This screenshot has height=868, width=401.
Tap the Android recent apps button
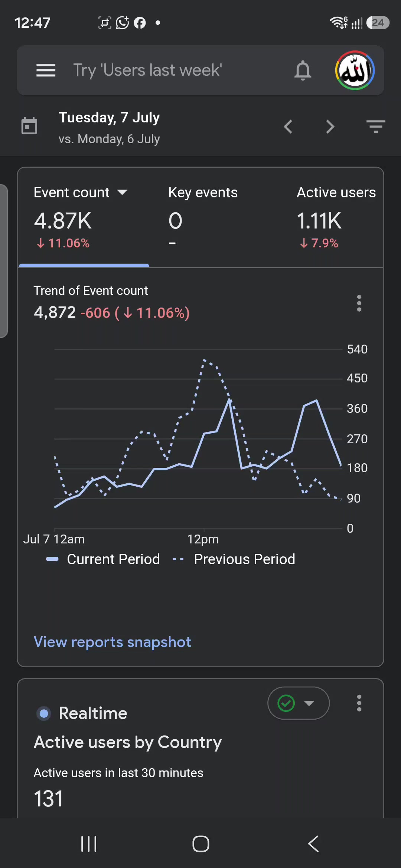tap(89, 844)
